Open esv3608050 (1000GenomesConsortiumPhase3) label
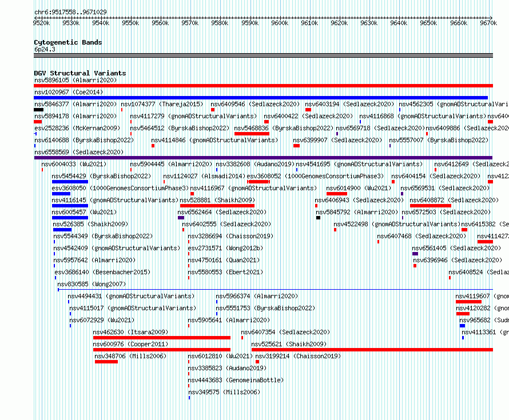This screenshot has height=420, width=509. point(120,188)
